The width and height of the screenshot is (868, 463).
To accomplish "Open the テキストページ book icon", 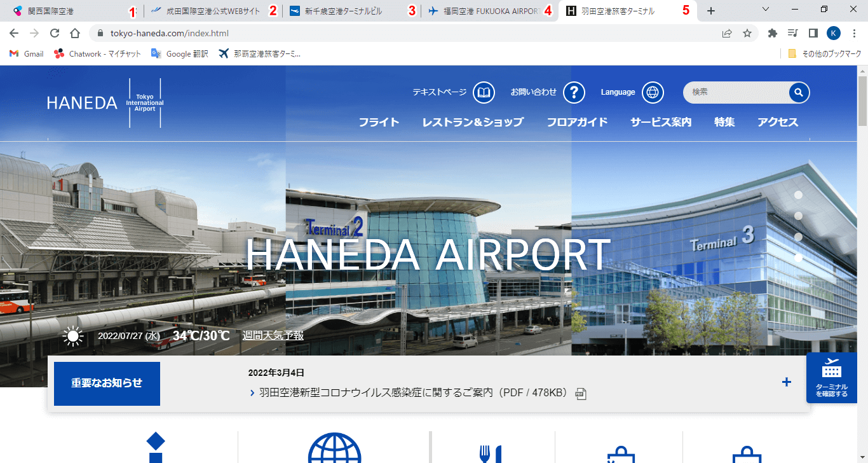I will [x=484, y=93].
